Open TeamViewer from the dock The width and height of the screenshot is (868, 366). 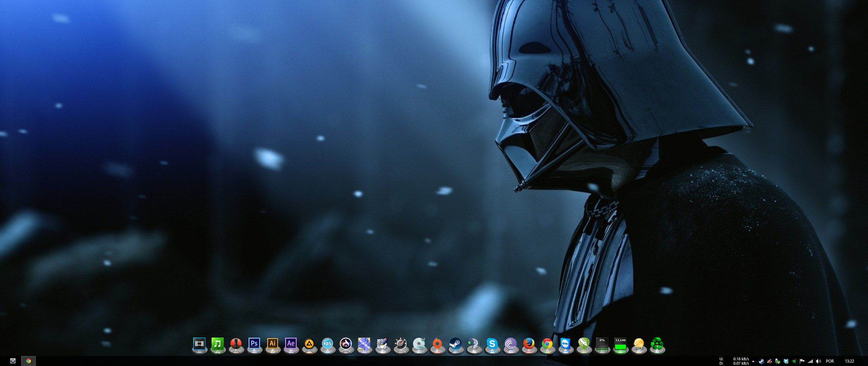(x=566, y=344)
